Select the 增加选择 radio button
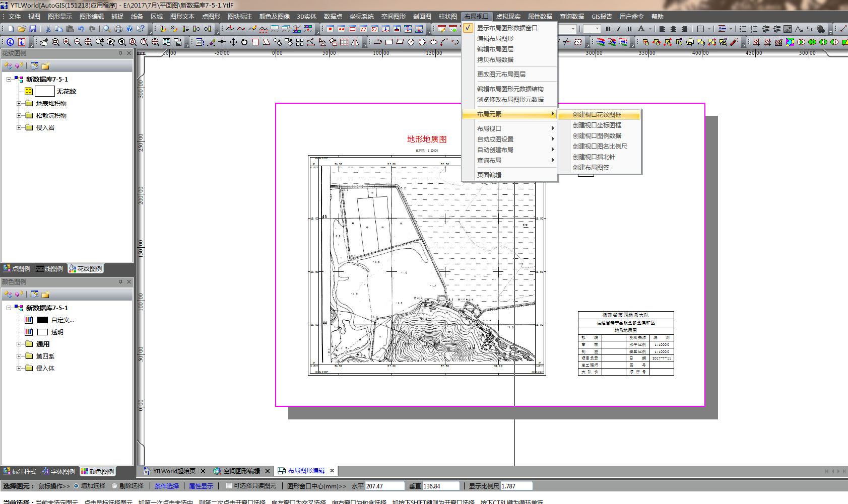 coord(76,486)
